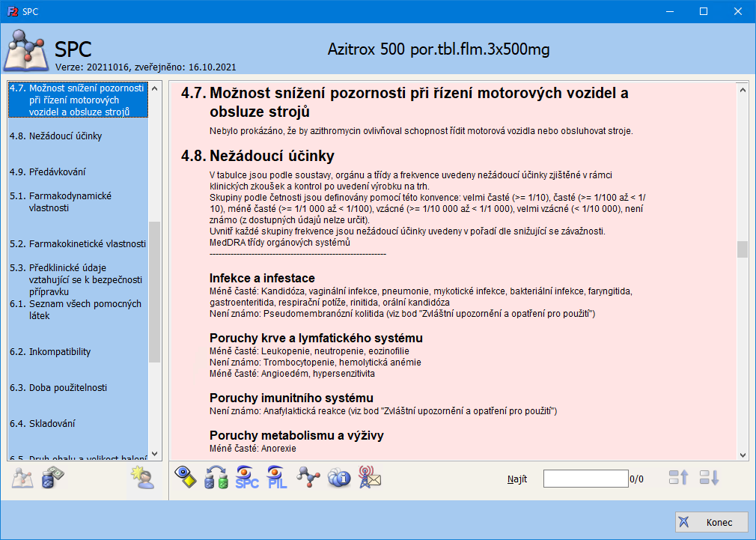Click the Konec button to close

pos(712,522)
